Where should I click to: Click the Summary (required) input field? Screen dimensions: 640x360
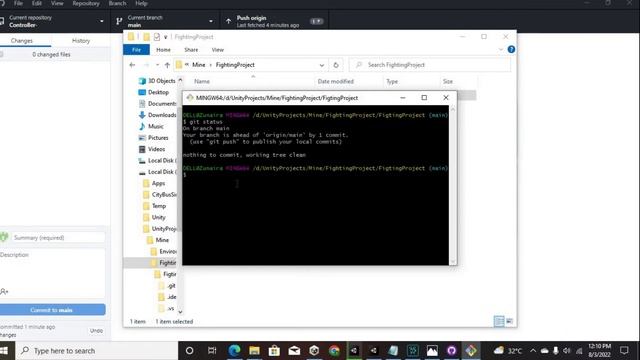pyautogui.click(x=58, y=238)
